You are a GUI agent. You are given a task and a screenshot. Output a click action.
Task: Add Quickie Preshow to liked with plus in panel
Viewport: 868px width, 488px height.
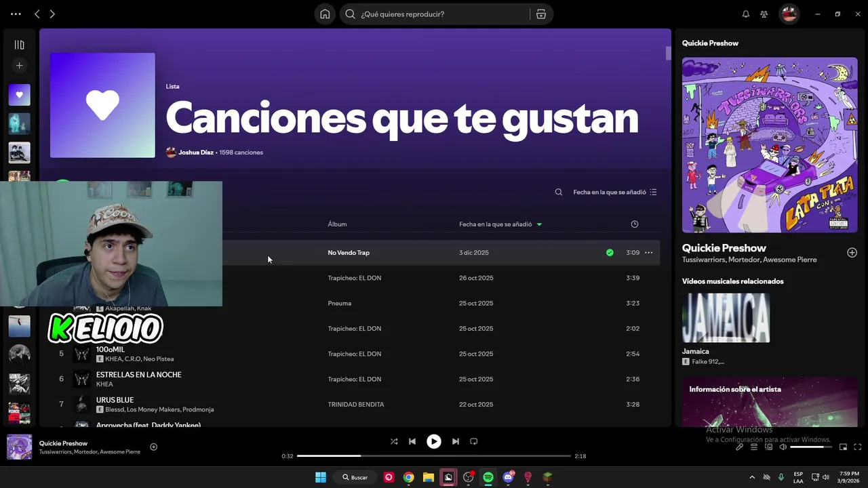852,253
